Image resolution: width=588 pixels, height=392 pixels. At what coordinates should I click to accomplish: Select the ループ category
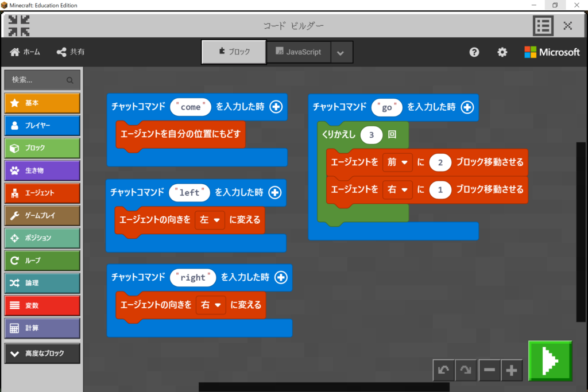[42, 261]
